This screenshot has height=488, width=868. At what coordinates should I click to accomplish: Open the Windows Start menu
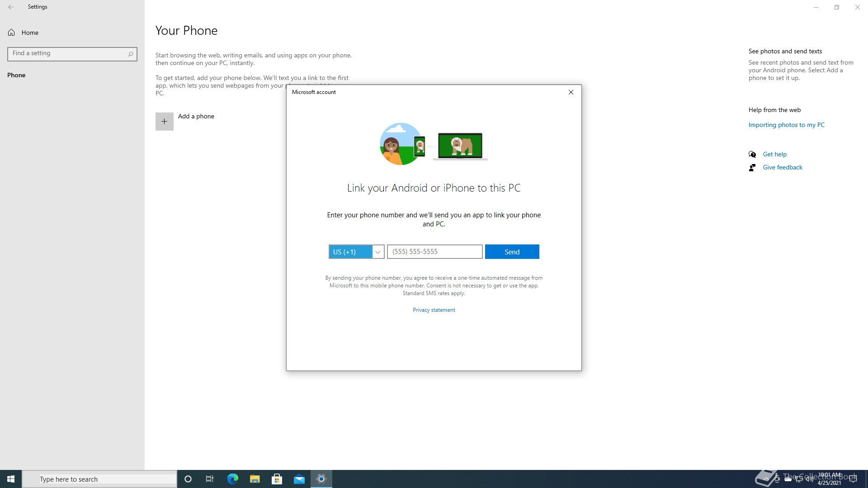tap(11, 479)
